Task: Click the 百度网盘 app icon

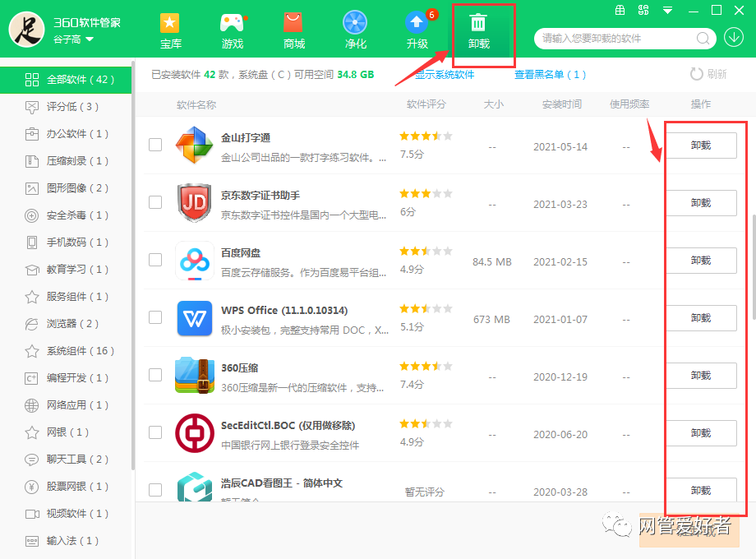Action: pyautogui.click(x=194, y=261)
